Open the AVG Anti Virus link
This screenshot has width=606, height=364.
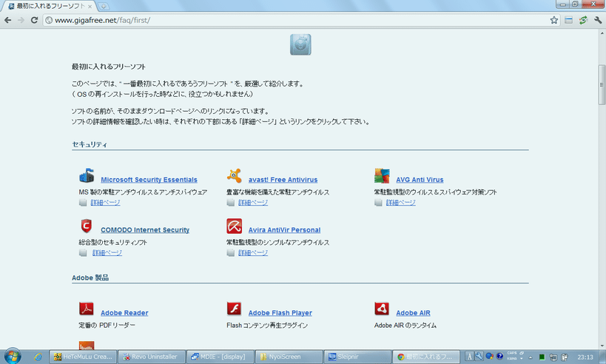420,180
